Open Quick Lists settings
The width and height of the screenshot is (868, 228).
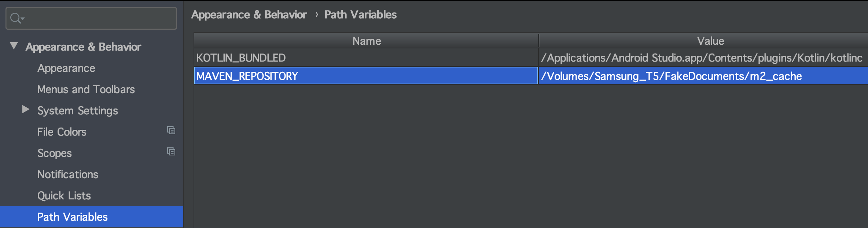tap(64, 196)
